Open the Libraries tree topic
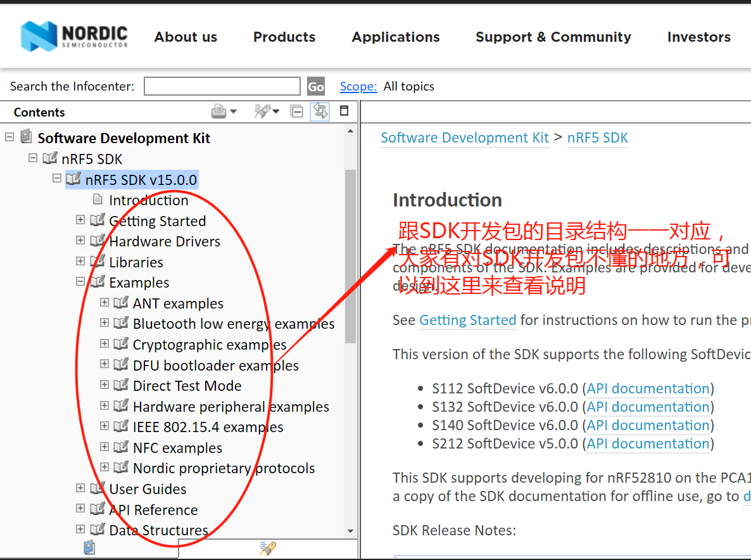 coord(136,262)
